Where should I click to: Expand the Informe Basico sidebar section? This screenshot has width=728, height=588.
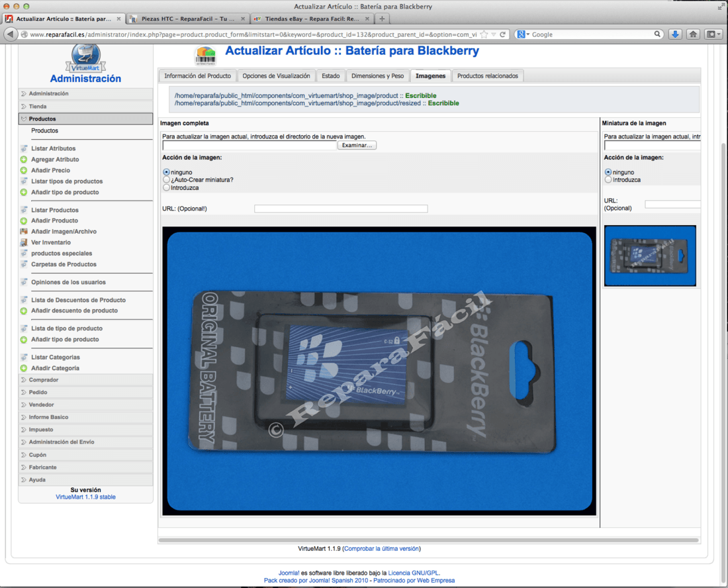pyautogui.click(x=86, y=417)
